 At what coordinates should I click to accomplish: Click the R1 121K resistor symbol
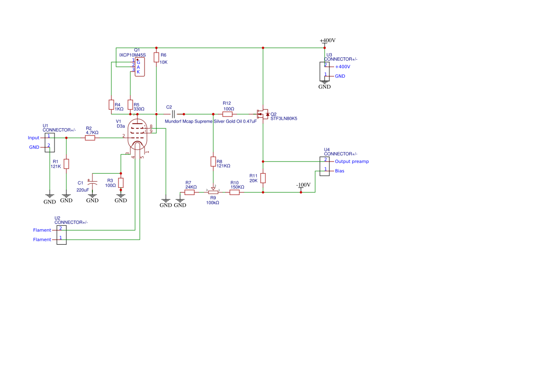[66, 164]
